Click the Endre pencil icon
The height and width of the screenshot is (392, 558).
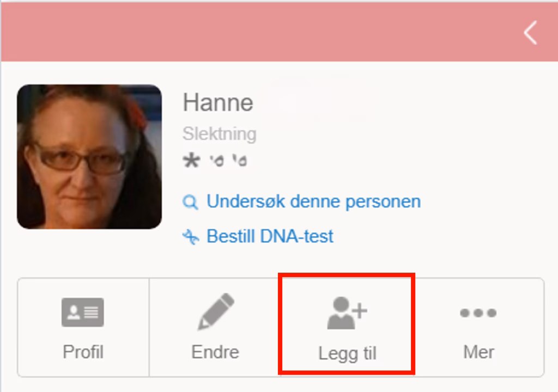(x=215, y=312)
